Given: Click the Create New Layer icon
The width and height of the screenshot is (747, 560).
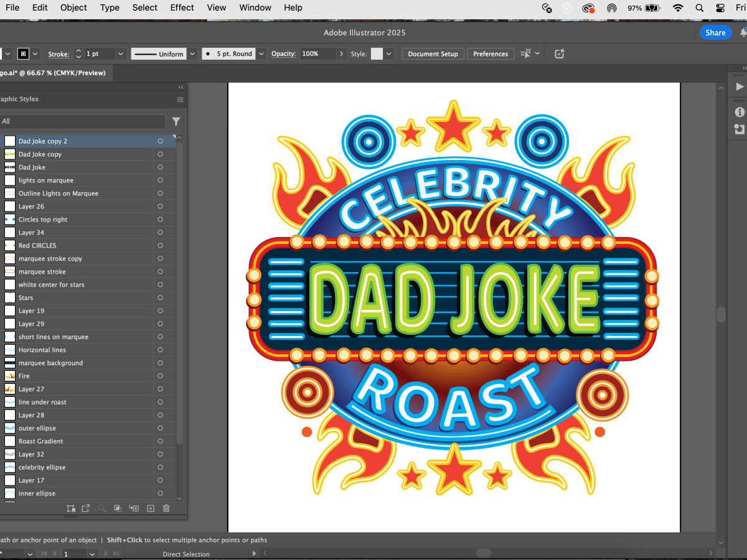Looking at the screenshot, I should 150,508.
